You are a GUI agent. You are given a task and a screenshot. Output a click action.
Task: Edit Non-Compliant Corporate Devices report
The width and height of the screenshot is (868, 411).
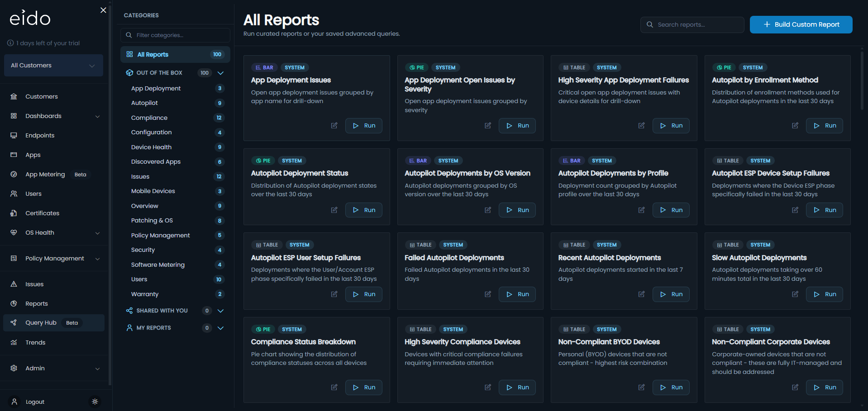click(x=795, y=387)
